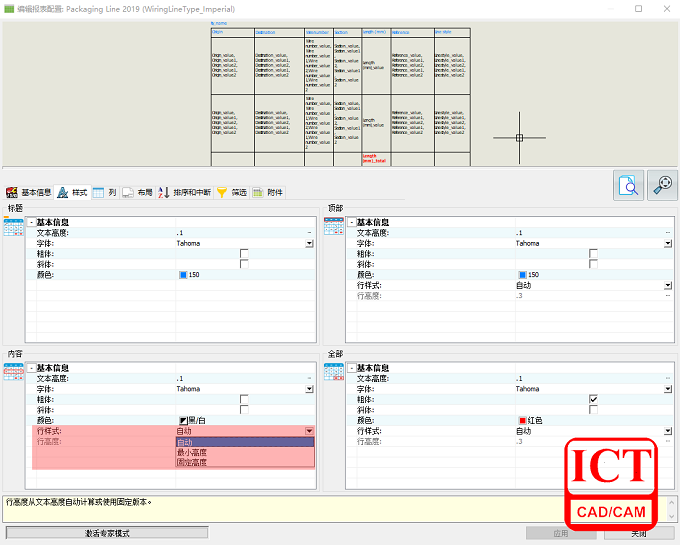
Task: Switch to the 基本信息 tab
Action: click(29, 193)
